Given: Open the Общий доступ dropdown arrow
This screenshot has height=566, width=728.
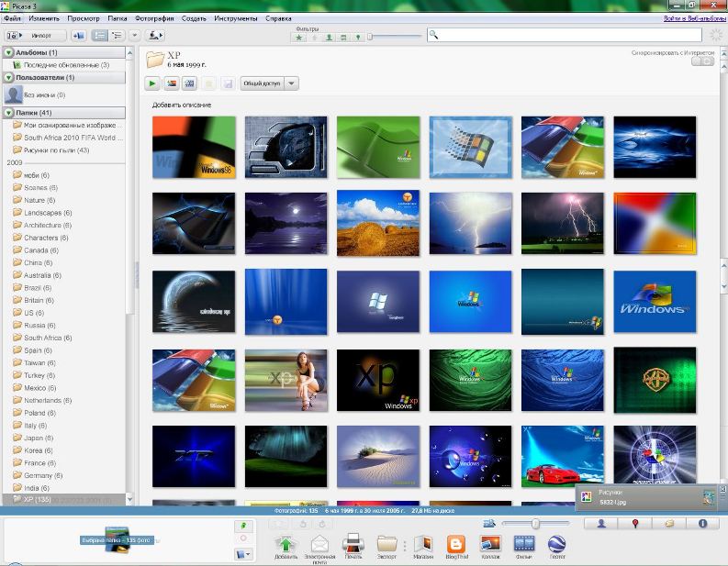Looking at the screenshot, I should [292, 83].
